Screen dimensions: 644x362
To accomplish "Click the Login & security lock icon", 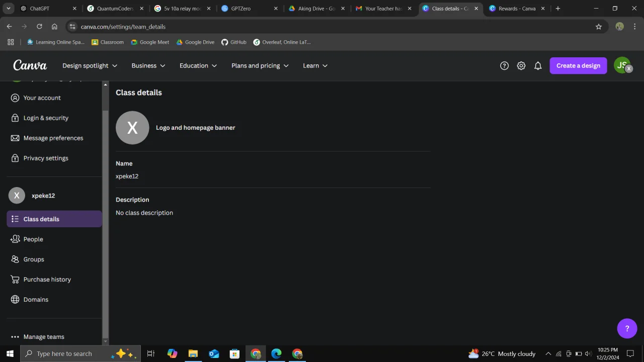I will 15,118.
